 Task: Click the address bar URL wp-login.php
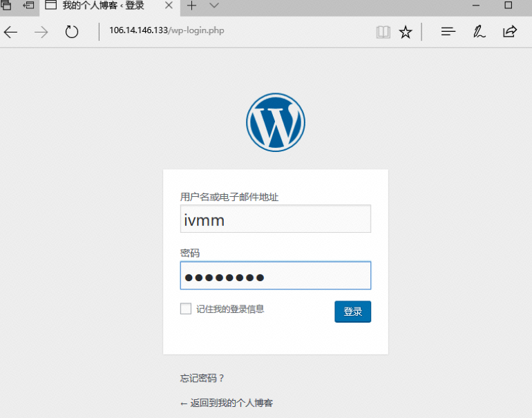(x=167, y=30)
